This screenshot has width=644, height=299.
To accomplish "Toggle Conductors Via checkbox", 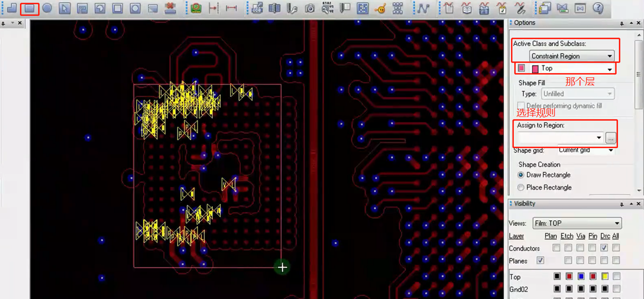I will [580, 248].
